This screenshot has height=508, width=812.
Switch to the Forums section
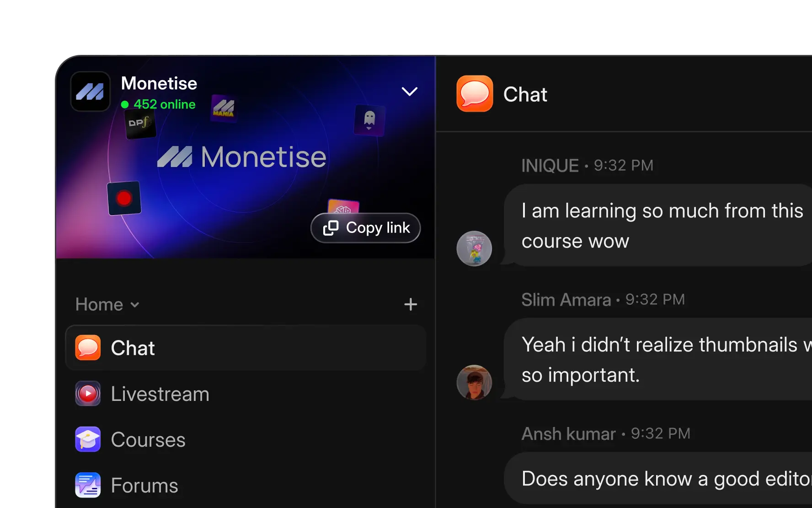(x=144, y=485)
